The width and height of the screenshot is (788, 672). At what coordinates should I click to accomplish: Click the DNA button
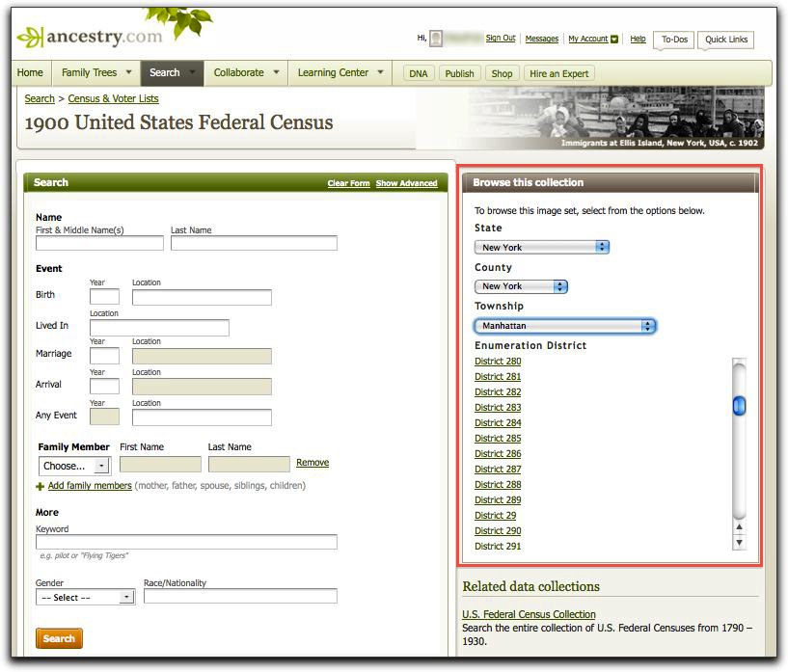tap(418, 73)
